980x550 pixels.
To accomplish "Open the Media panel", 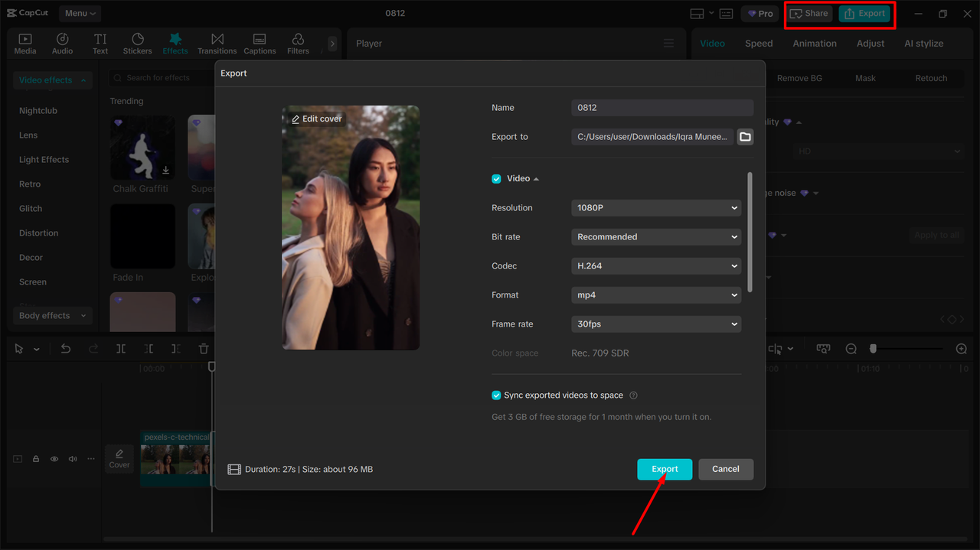I will 24,43.
